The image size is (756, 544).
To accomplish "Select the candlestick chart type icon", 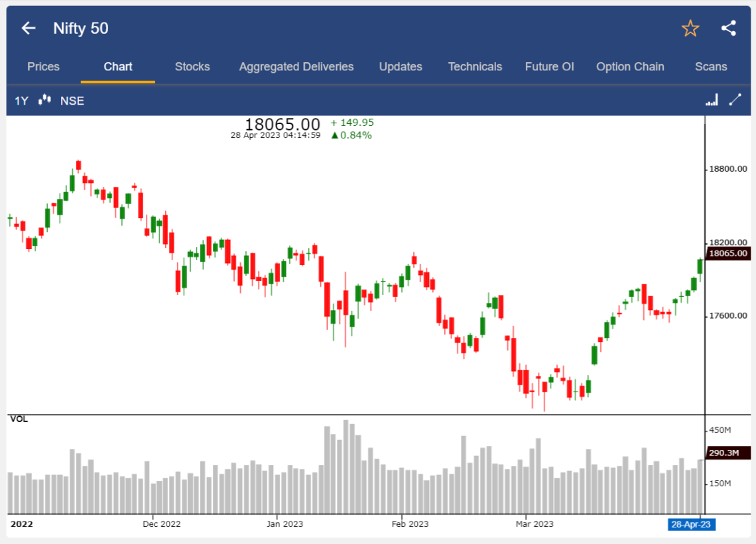I will coord(44,100).
